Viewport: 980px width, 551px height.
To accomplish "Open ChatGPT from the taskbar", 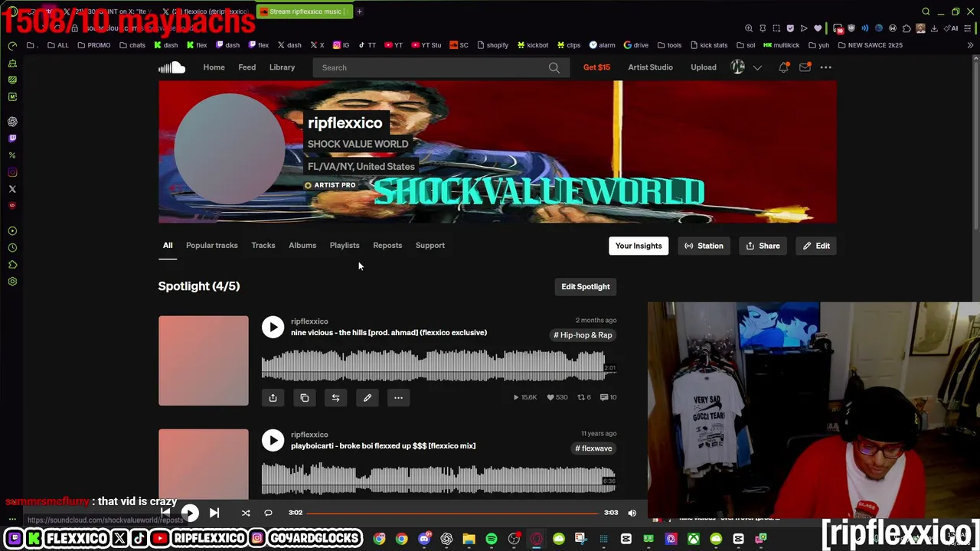I will pos(446,539).
